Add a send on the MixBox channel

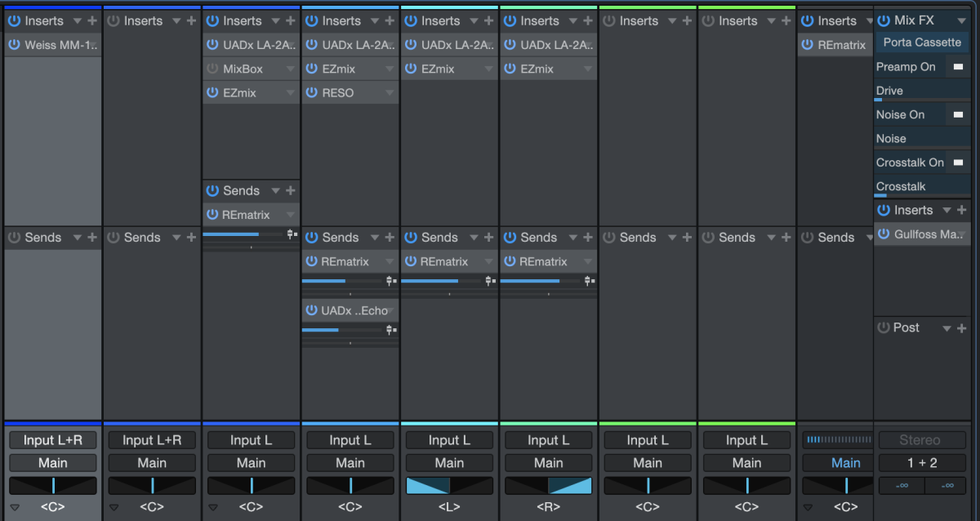point(290,190)
